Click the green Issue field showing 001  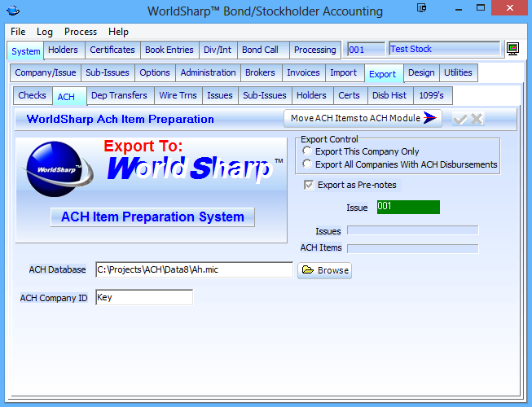point(407,207)
